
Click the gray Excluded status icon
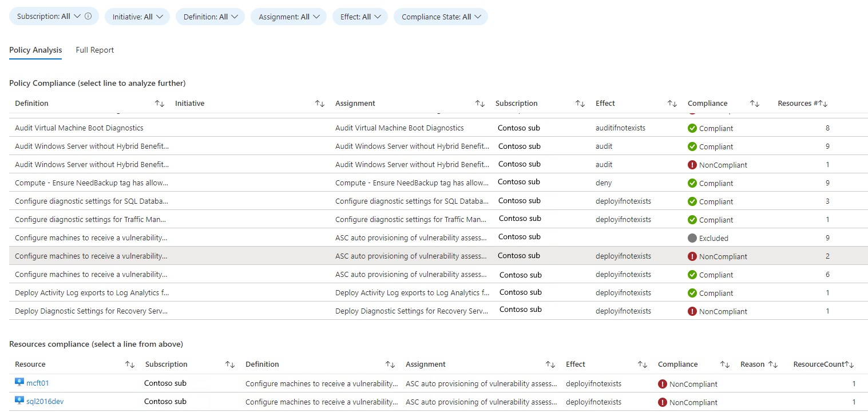(x=692, y=238)
